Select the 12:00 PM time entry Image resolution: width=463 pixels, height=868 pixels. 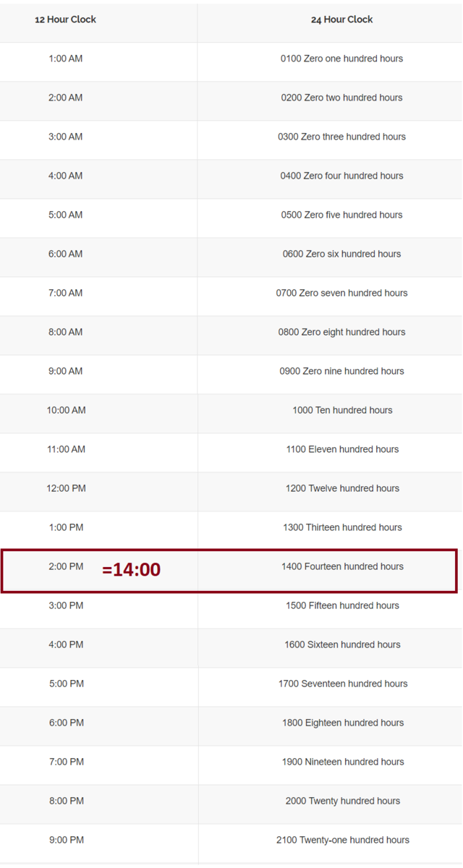coord(66,488)
